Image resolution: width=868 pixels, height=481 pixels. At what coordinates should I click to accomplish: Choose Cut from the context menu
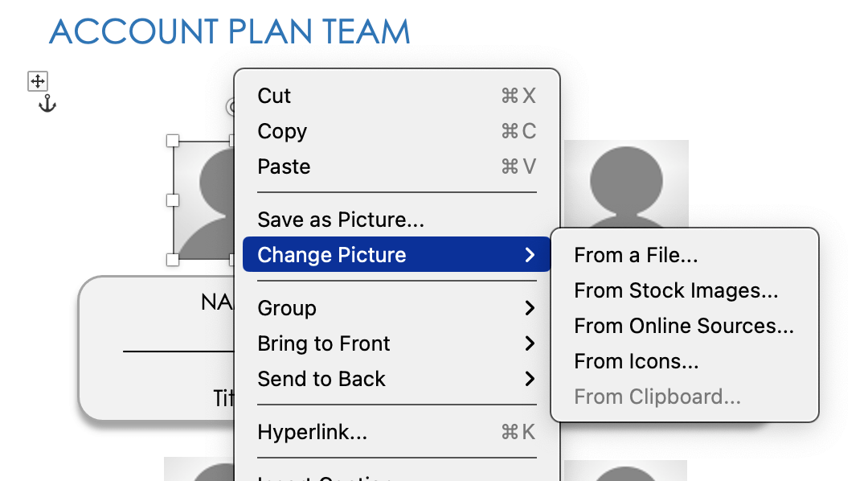point(273,96)
